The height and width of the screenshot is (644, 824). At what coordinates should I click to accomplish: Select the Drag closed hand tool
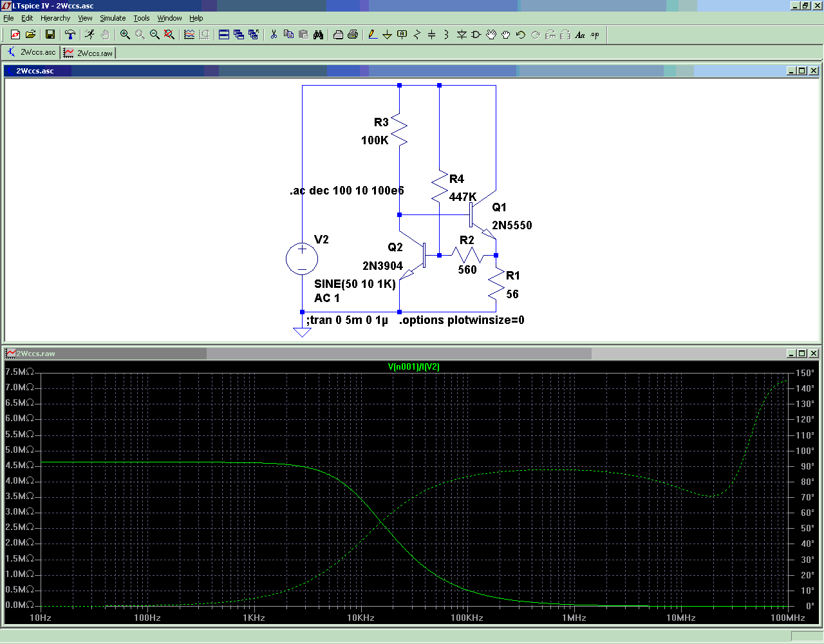[x=506, y=35]
